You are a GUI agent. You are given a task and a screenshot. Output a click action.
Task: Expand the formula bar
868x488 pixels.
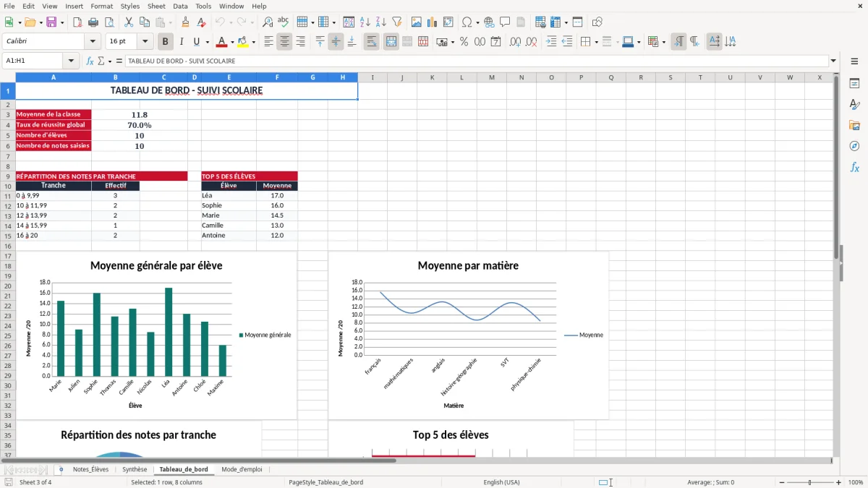click(x=834, y=61)
